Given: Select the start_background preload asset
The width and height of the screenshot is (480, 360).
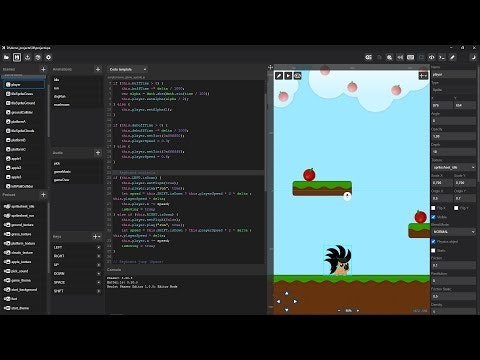Looking at the screenshot, I should click(24, 290).
